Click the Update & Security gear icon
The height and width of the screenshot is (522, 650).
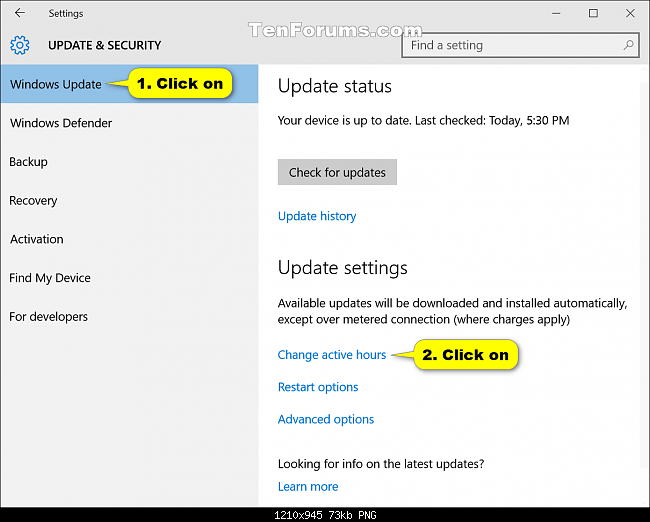[x=20, y=45]
